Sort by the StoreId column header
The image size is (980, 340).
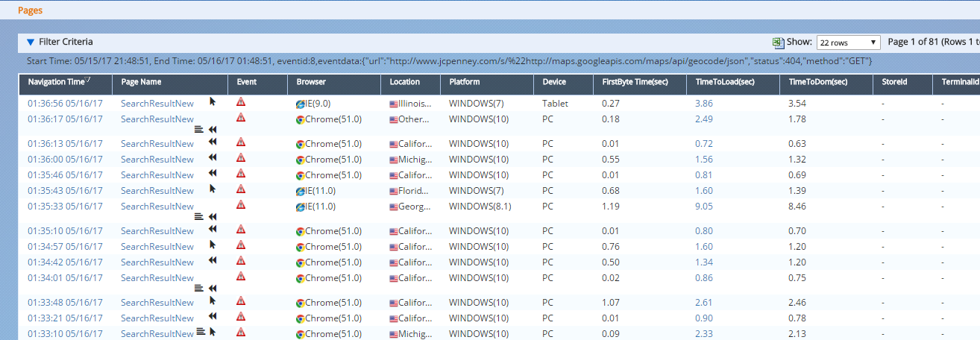893,82
